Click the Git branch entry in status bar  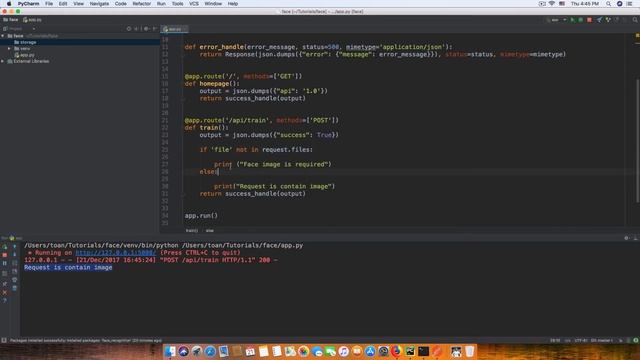[x=602, y=340]
